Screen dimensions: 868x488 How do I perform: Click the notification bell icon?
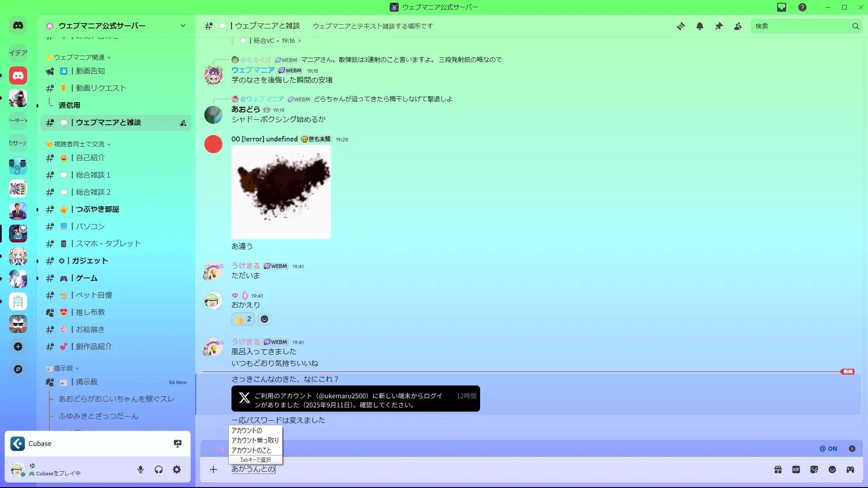point(700,26)
